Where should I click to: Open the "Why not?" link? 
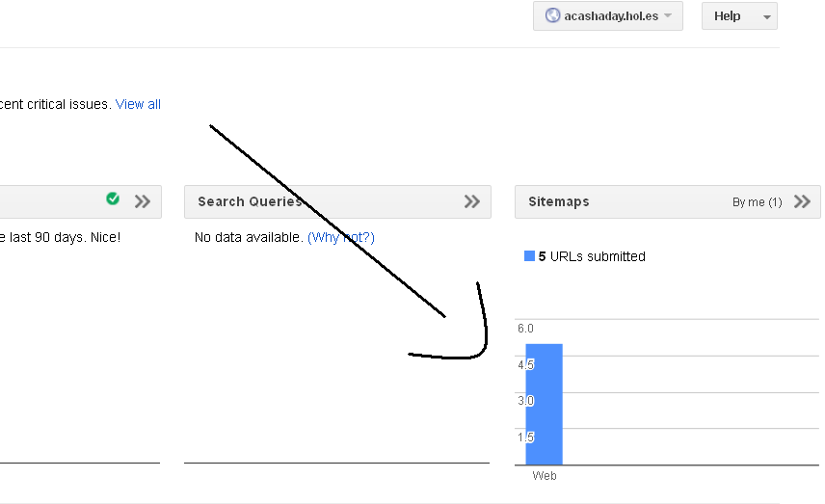click(x=341, y=237)
